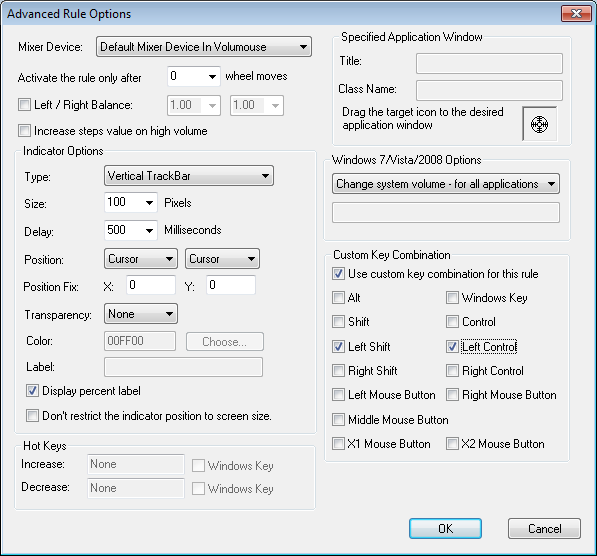
Task: Enable the Left / Right Balance checkbox
Action: click(24, 104)
